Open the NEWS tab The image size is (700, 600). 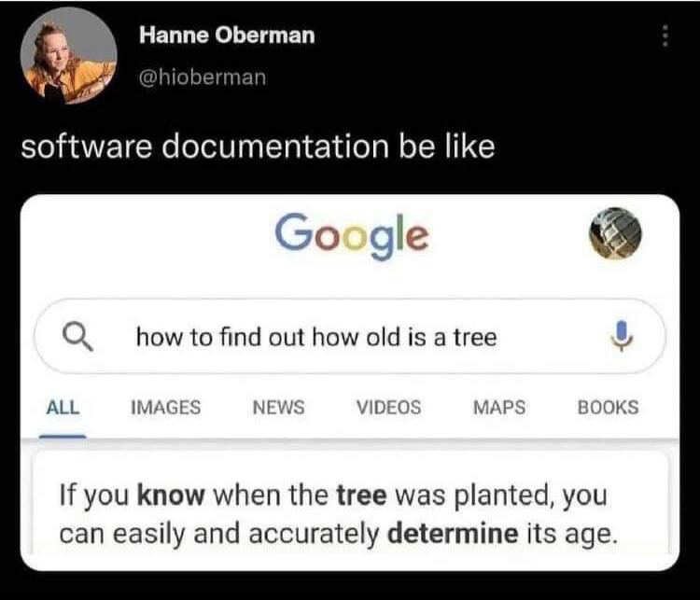click(278, 407)
